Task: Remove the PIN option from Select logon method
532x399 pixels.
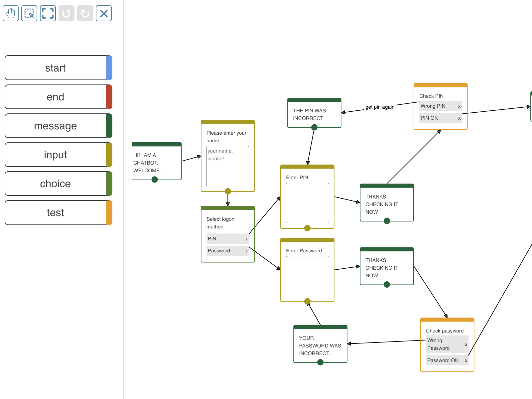Action: pos(246,239)
